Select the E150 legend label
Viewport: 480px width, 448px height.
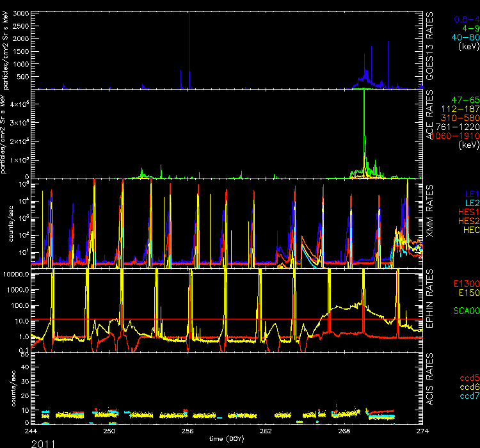coord(468,292)
